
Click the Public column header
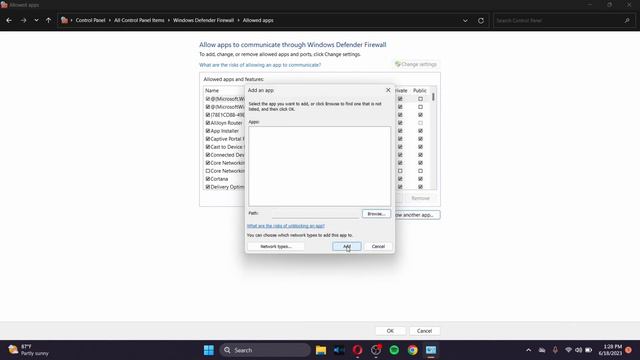[x=420, y=91]
